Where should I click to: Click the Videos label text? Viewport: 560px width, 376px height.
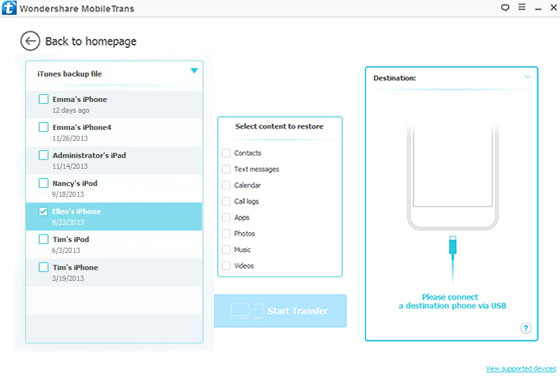pos(244,266)
